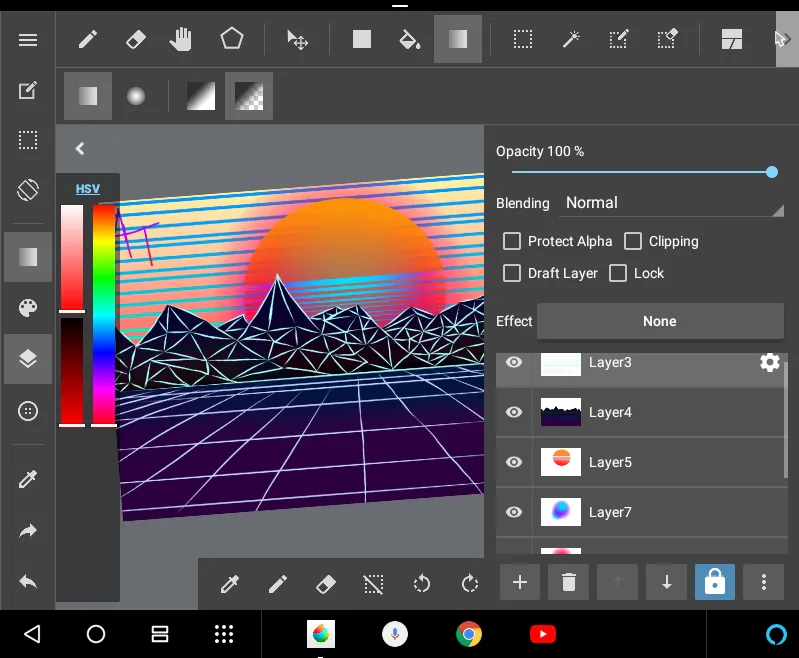Open the app drawer grid icon
The height and width of the screenshot is (658, 799).
tap(224, 634)
